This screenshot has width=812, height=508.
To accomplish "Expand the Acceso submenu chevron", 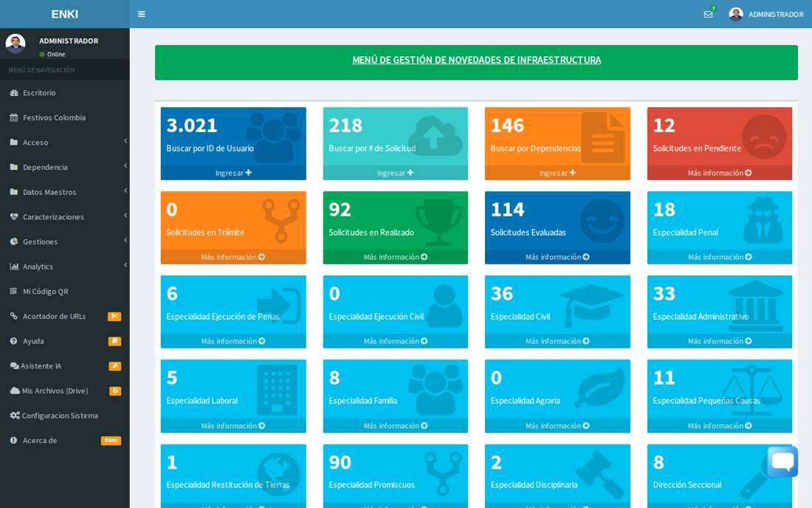I will tap(125, 141).
